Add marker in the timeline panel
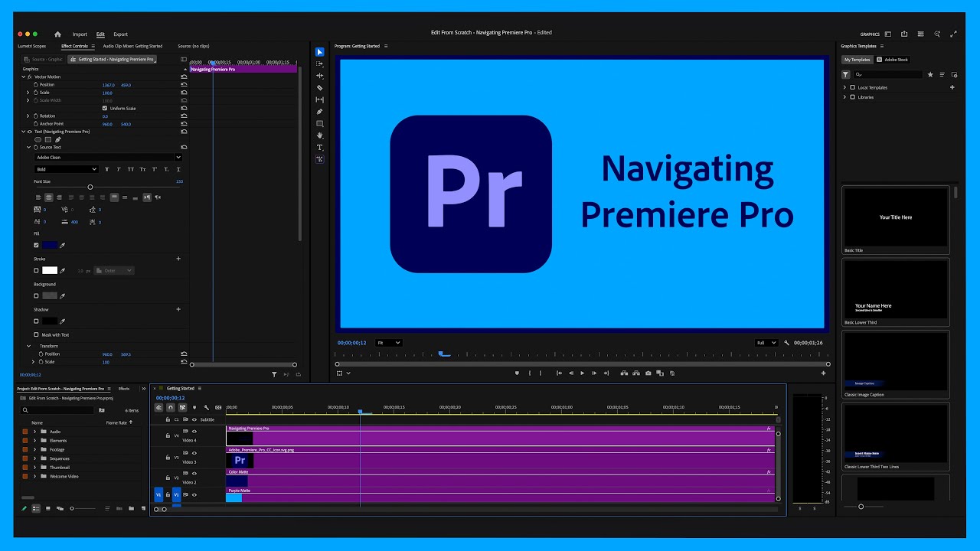This screenshot has height=551, width=980. pyautogui.click(x=194, y=408)
